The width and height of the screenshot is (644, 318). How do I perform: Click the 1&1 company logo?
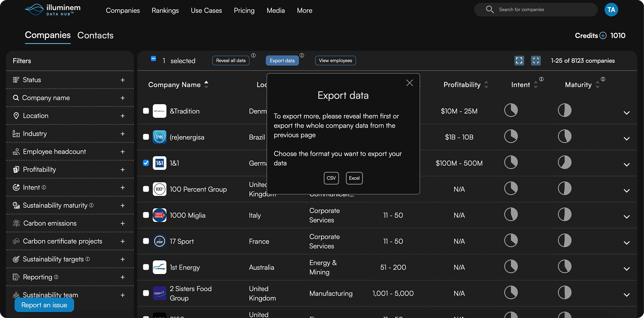[159, 163]
